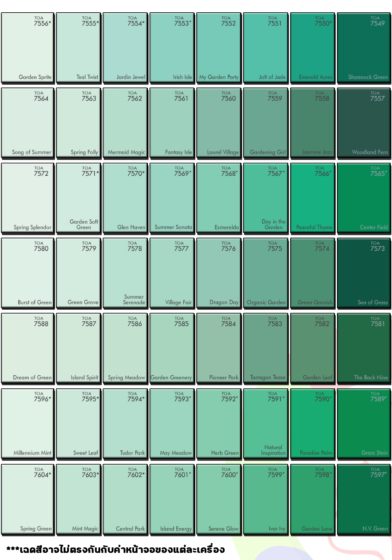Screen dimensions: 392x560
Task: Choose the Woodland Fern 7557 color
Action: [x=364, y=123]
